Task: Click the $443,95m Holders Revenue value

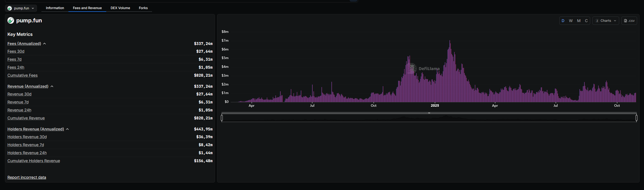Action: [x=203, y=129]
